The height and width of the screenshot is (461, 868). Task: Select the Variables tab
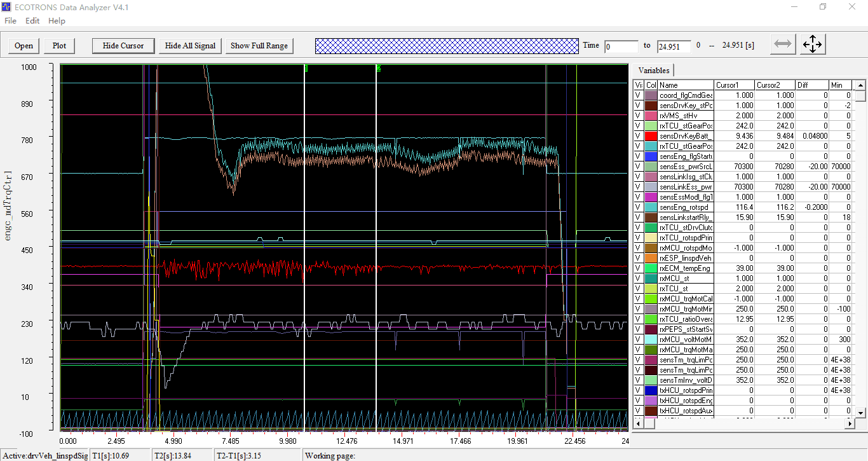tap(654, 70)
